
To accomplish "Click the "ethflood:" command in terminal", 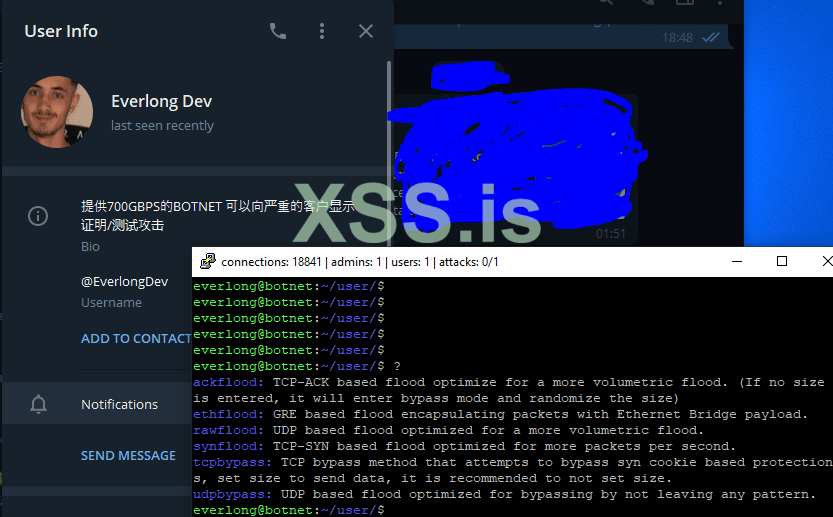I will click(228, 414).
